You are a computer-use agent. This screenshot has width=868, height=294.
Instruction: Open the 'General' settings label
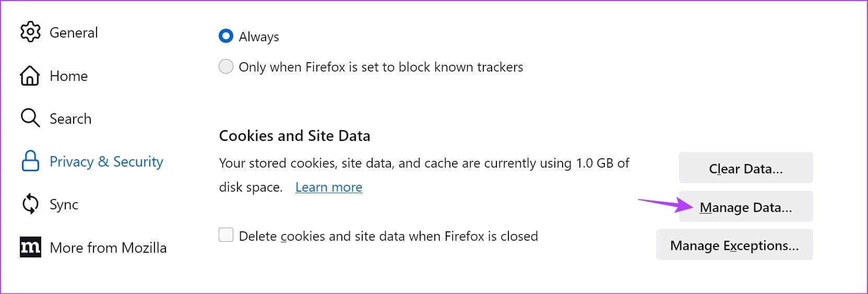pos(74,32)
